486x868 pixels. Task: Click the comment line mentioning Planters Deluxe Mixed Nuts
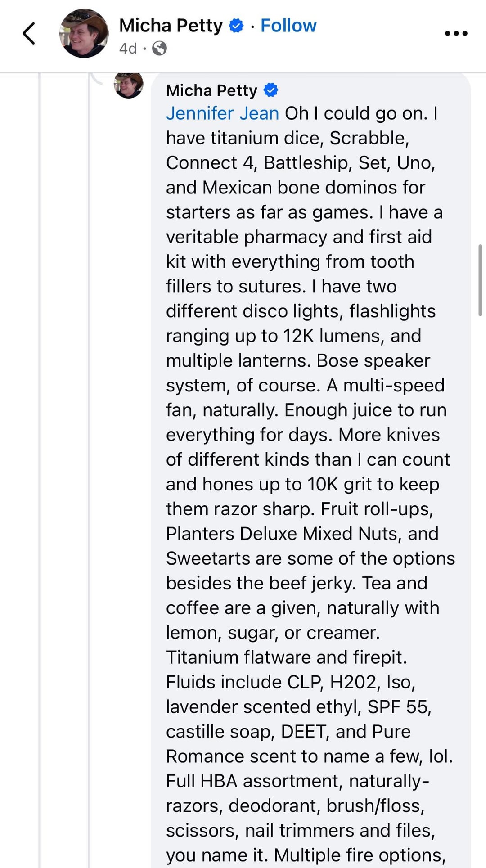(302, 534)
